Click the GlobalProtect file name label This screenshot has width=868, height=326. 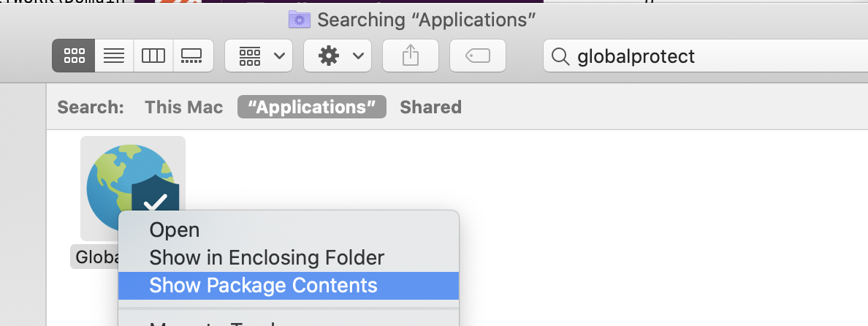click(x=94, y=257)
